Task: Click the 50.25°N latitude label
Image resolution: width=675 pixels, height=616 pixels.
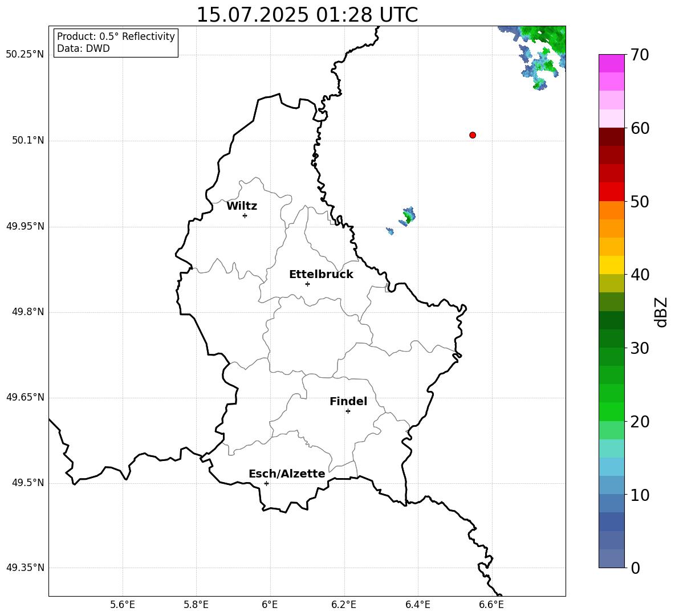Action: 25,55
